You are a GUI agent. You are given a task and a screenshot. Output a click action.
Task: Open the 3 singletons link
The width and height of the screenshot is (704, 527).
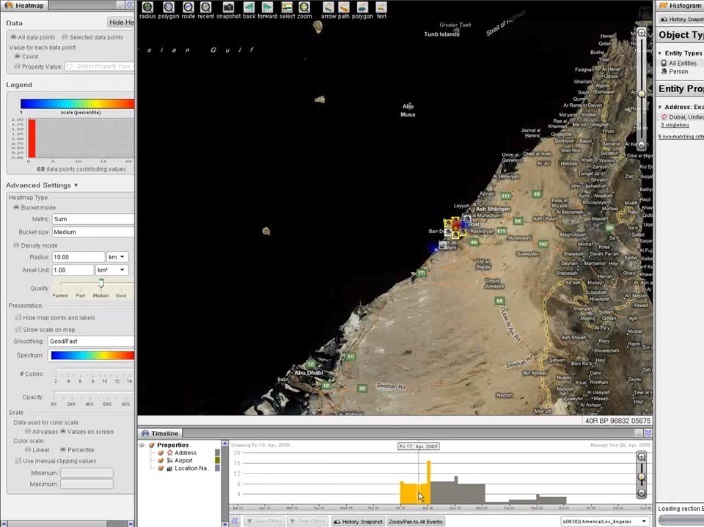coord(675,125)
